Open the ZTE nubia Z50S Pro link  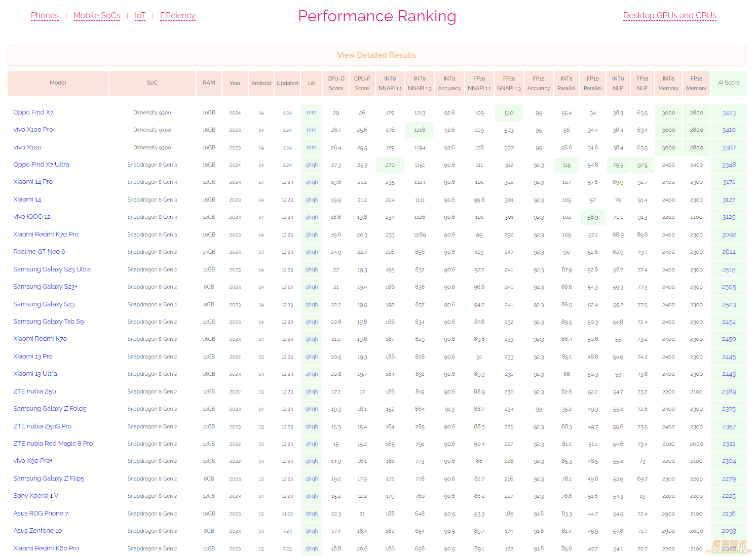(42, 426)
